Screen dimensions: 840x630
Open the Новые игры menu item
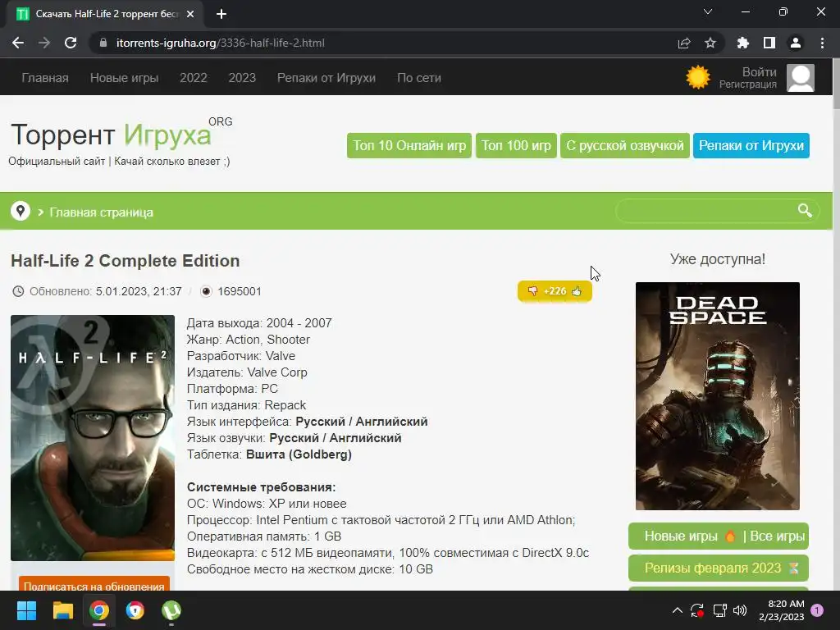point(125,78)
